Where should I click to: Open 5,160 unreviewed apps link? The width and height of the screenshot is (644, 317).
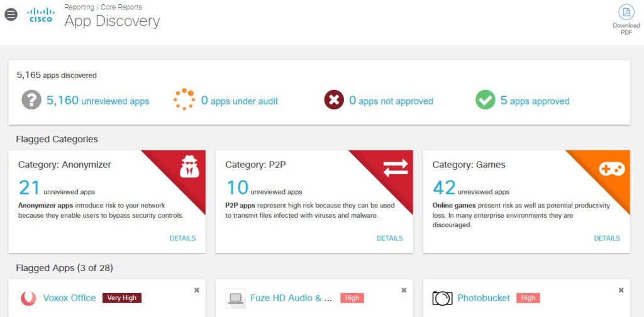[97, 101]
